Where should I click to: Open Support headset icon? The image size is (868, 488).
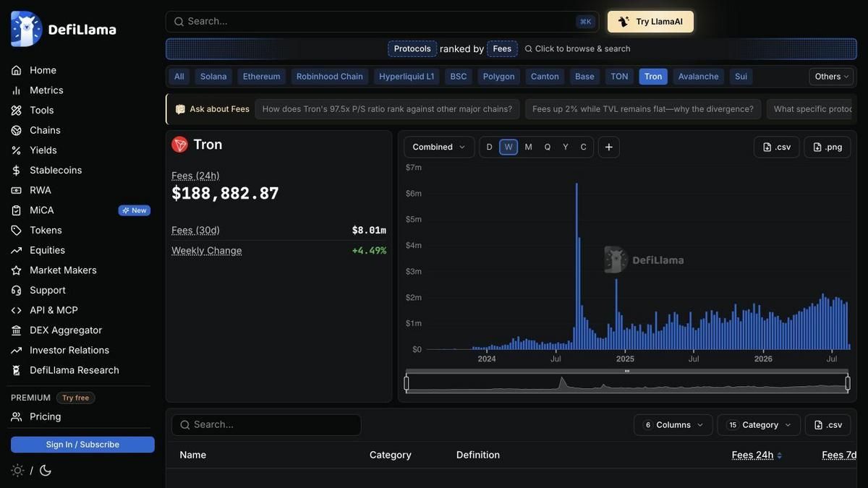click(17, 291)
